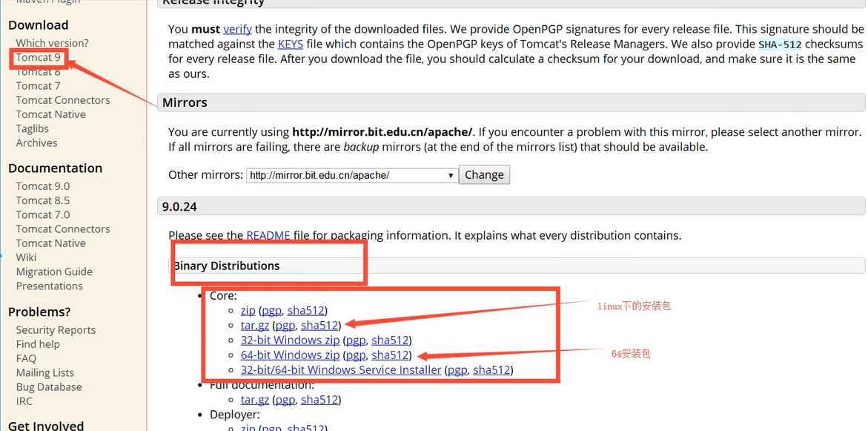The height and width of the screenshot is (431, 868).
Task: Select the Binary Distributions heading
Action: click(x=227, y=266)
